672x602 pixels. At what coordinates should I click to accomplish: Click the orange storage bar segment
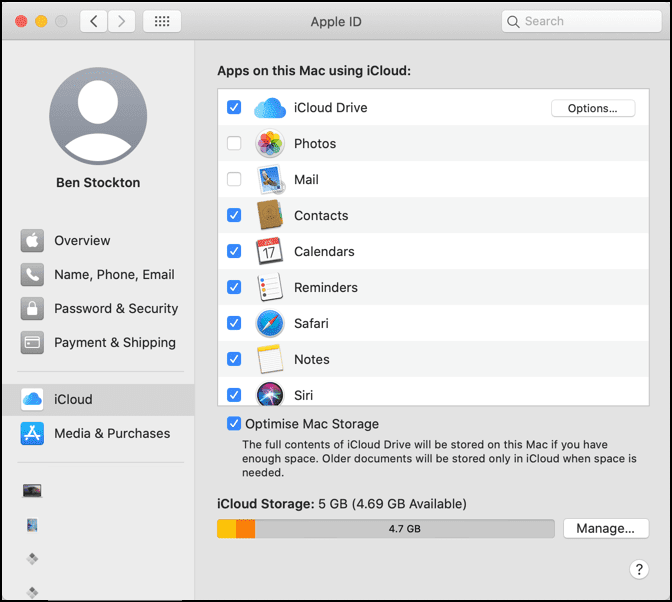(246, 528)
